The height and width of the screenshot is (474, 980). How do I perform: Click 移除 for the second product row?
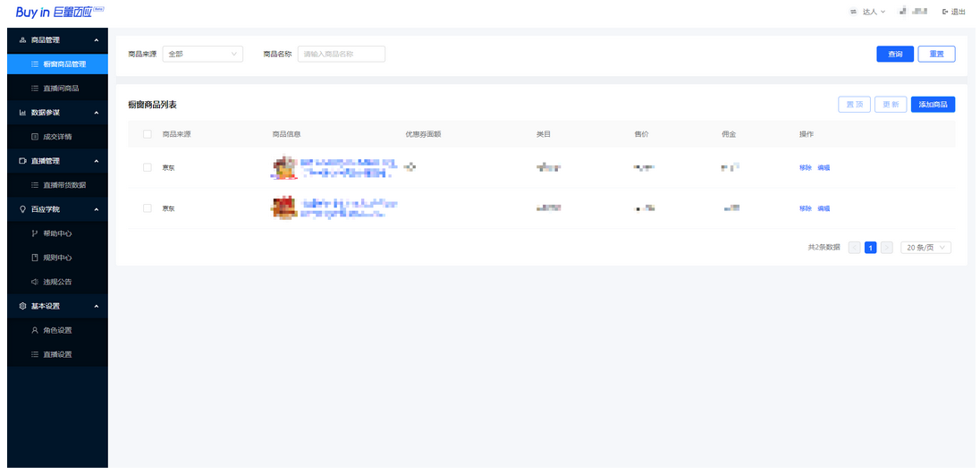click(805, 208)
